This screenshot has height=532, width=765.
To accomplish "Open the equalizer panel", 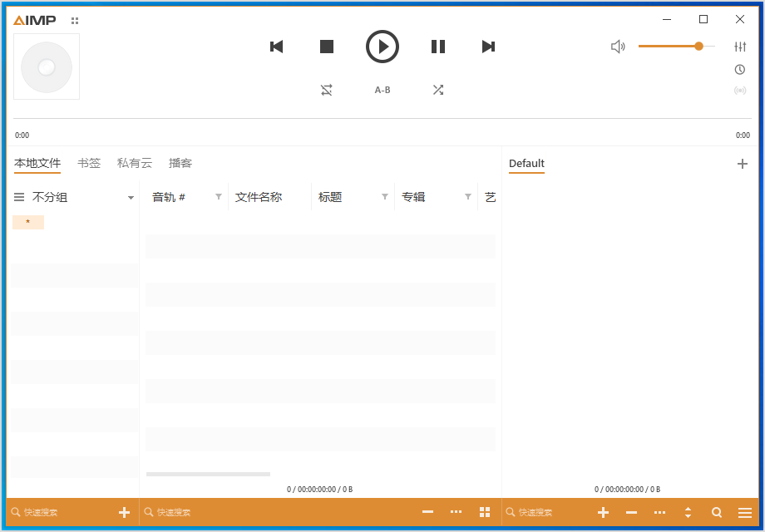I will (740, 47).
